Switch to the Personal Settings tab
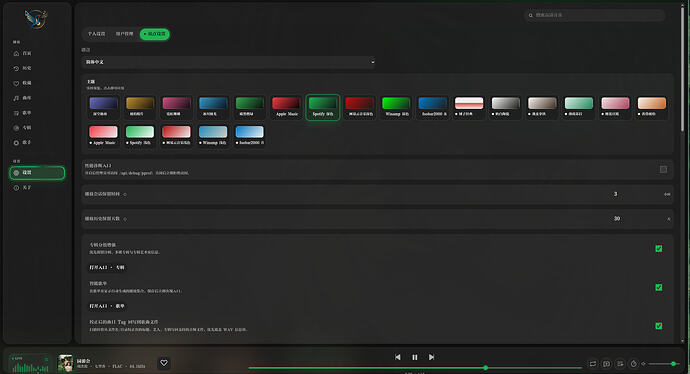Screen dimensions: 690x374 96,34
